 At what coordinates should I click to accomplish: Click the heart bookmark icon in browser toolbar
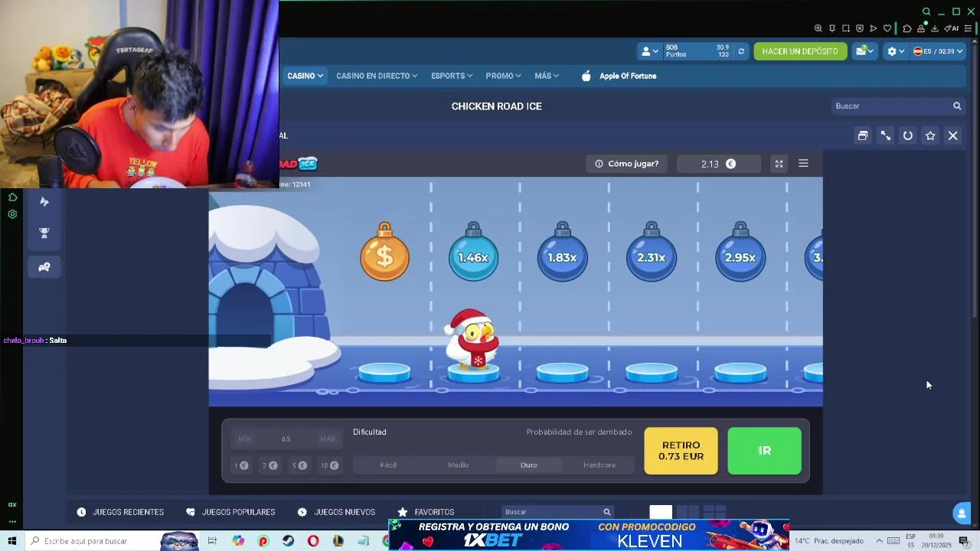[887, 28]
